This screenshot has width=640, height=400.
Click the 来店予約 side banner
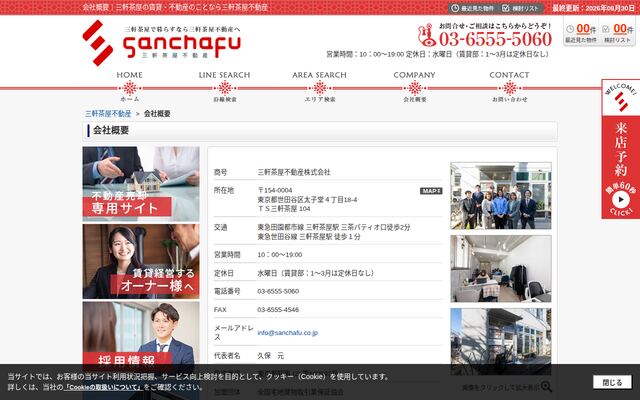click(620, 149)
